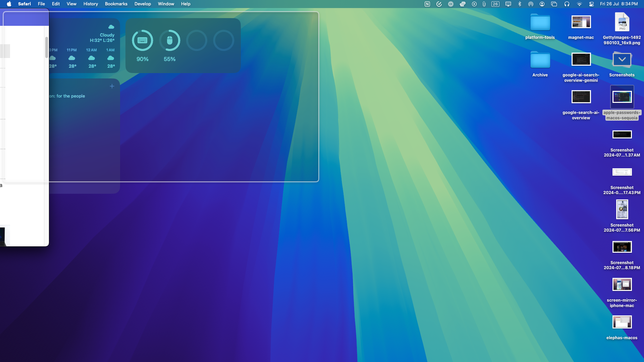Open the 1Password menu bar icon
This screenshot has height=362, width=644.
[x=451, y=4]
